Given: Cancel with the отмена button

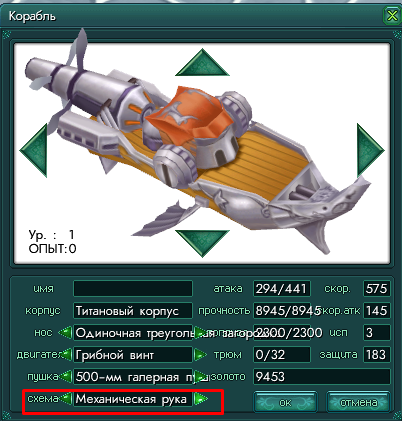Looking at the screenshot, I should coord(358,402).
